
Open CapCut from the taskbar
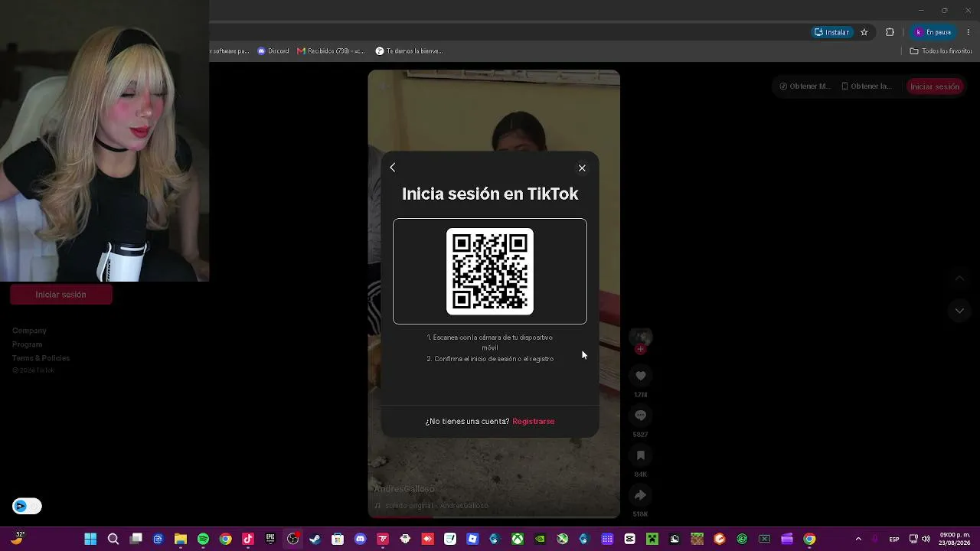629,540
